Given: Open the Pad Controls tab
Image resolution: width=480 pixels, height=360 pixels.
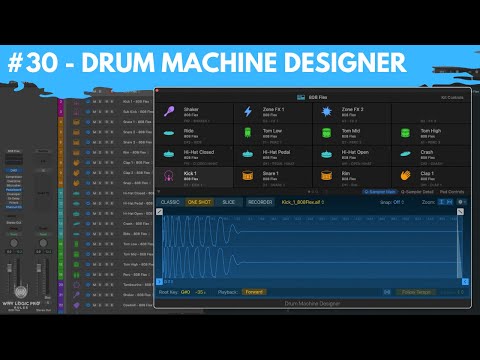Looking at the screenshot, I should click(452, 192).
